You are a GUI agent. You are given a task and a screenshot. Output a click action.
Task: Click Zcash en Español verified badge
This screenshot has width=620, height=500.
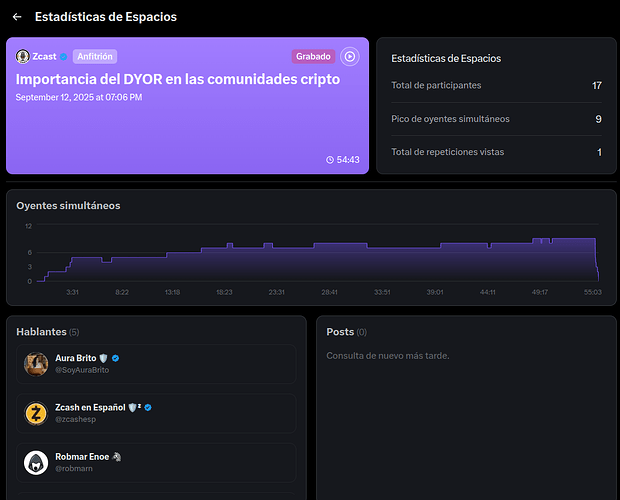pos(148,408)
